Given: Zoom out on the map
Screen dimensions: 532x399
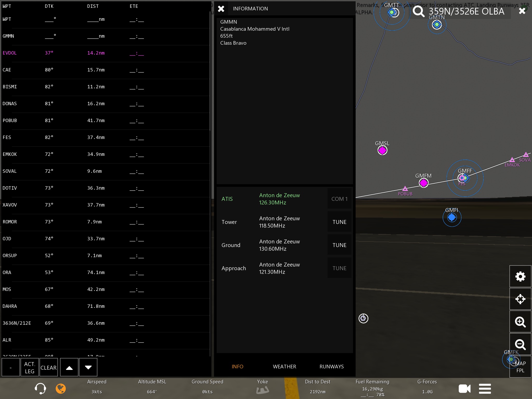Looking at the screenshot, I should point(520,344).
